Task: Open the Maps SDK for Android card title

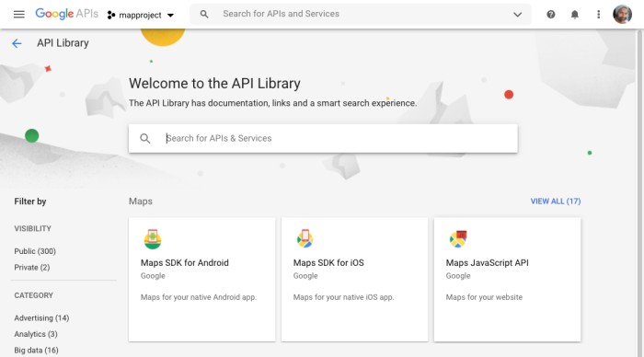Action: [184, 263]
